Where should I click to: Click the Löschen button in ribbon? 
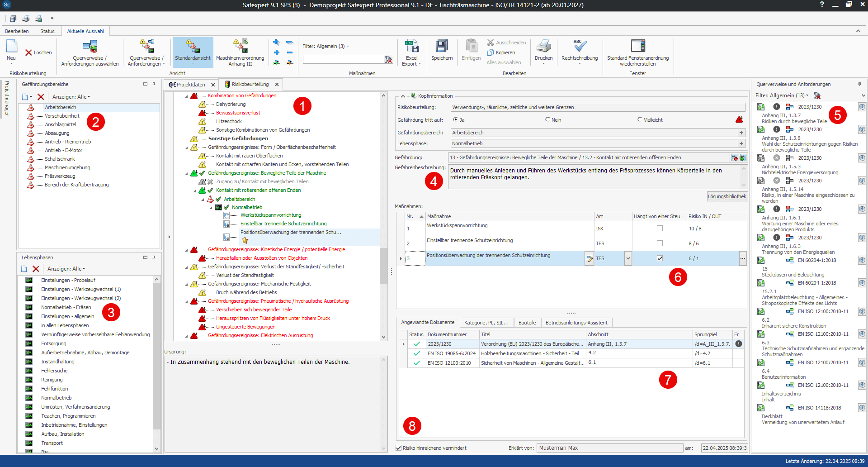(x=38, y=52)
